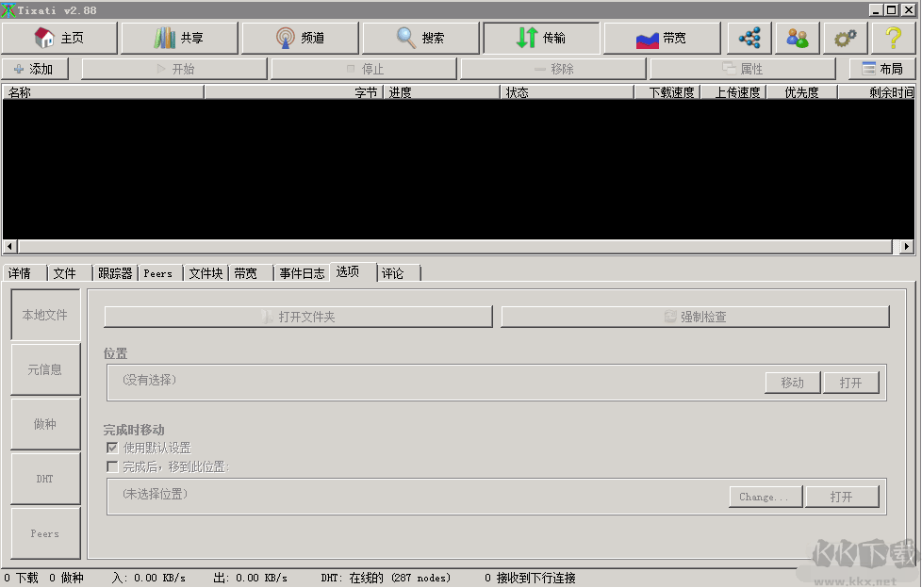The height and width of the screenshot is (588, 922).
Task: Click the horizontal scrollbar right arrow
Action: click(x=909, y=245)
